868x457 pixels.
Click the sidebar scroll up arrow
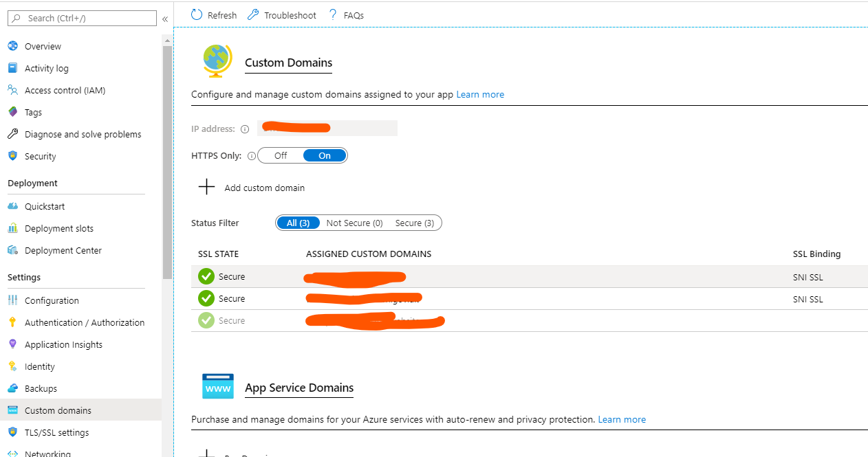[167, 41]
